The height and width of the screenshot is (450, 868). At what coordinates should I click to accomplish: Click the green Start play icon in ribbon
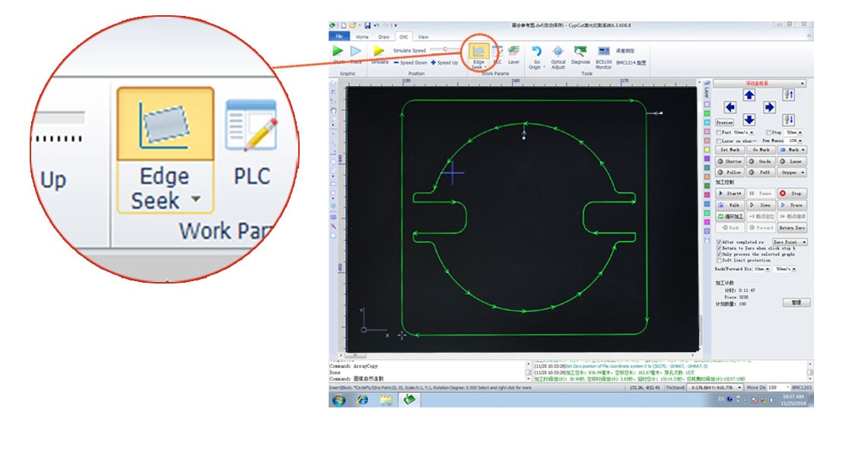tap(338, 51)
